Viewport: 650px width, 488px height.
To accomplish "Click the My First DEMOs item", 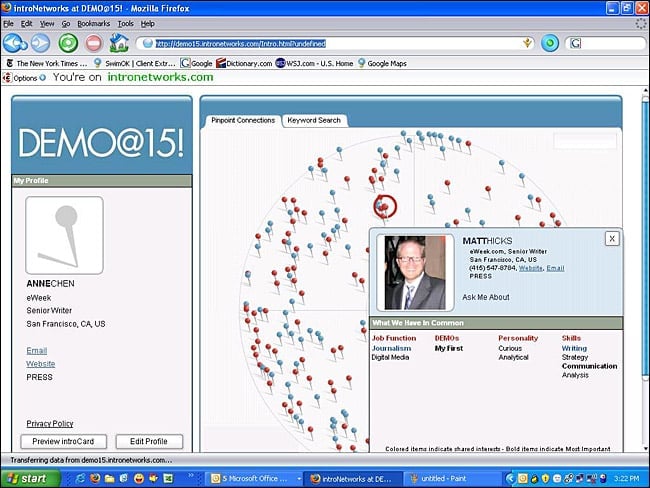I will click(x=449, y=348).
